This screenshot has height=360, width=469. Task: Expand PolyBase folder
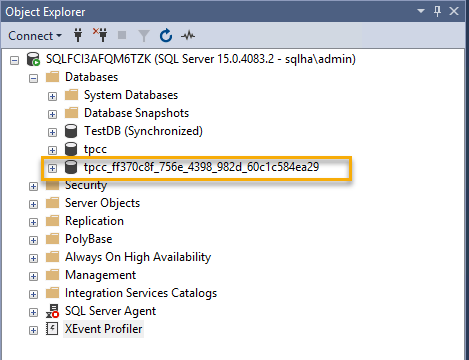(33, 240)
